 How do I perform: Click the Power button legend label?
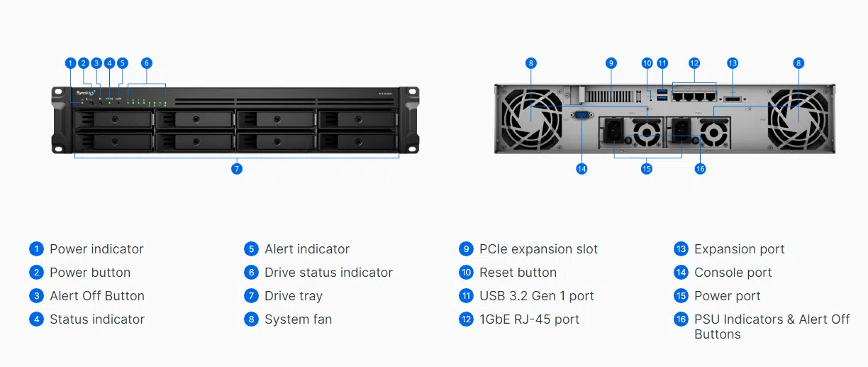tap(90, 273)
